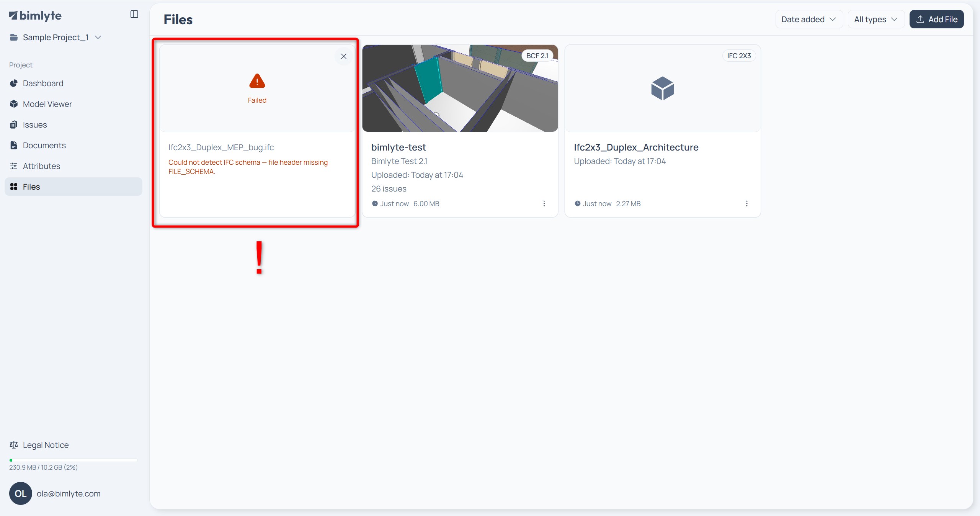Viewport: 980px width, 516px height.
Task: Click the Dashboard pie chart icon
Action: pyautogui.click(x=14, y=83)
